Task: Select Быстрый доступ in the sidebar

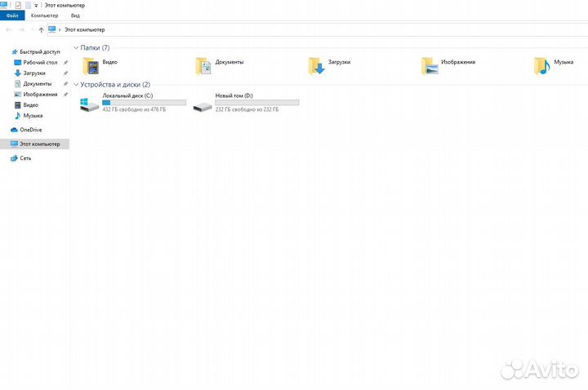Action: (x=39, y=51)
